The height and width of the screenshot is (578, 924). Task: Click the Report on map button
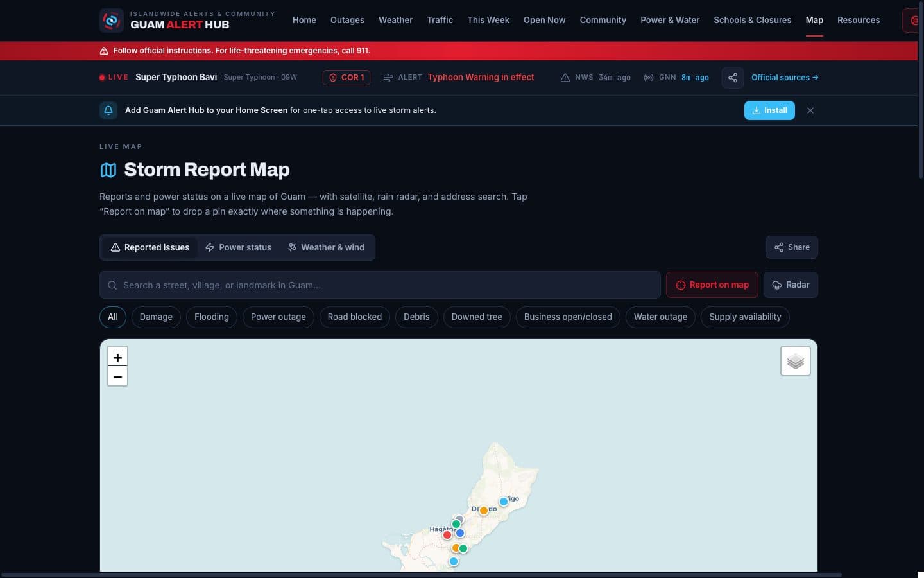(712, 285)
